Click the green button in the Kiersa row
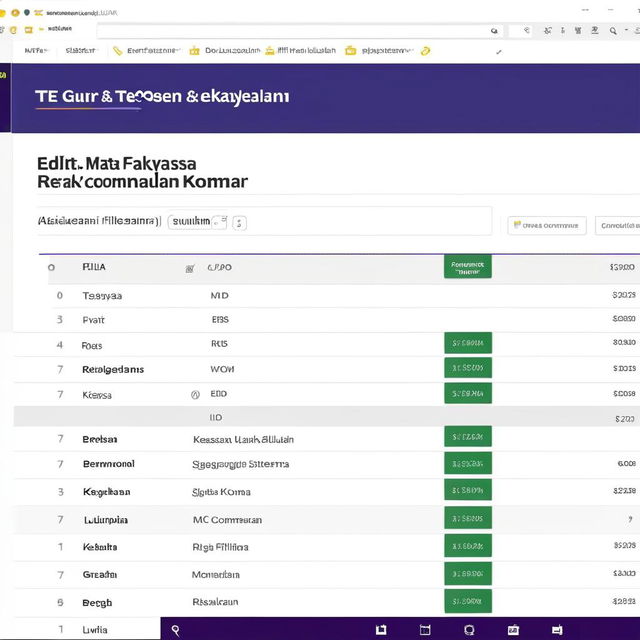Image resolution: width=640 pixels, height=640 pixels. [468, 393]
